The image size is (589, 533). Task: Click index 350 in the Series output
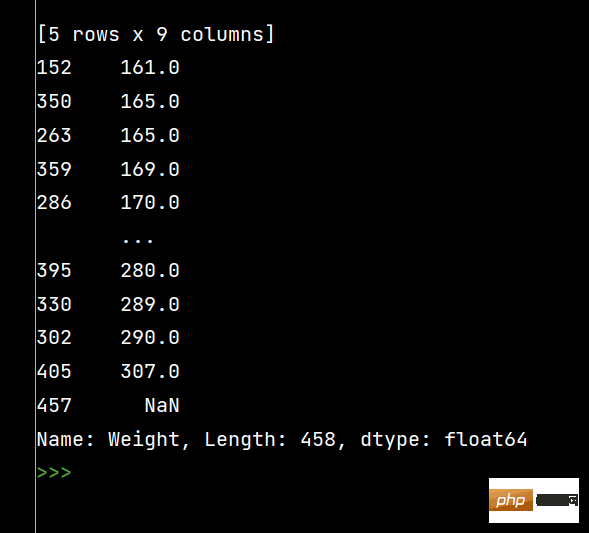(x=54, y=102)
